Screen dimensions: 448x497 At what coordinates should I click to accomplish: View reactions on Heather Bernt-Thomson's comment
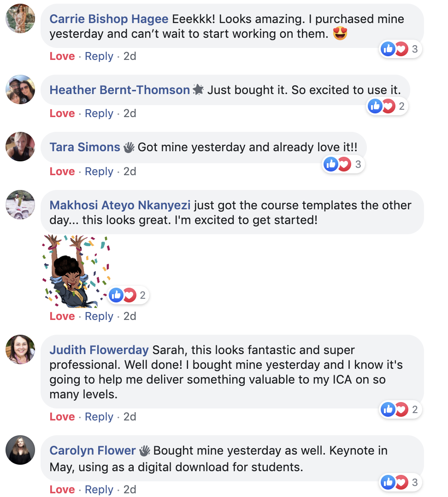pos(388,106)
